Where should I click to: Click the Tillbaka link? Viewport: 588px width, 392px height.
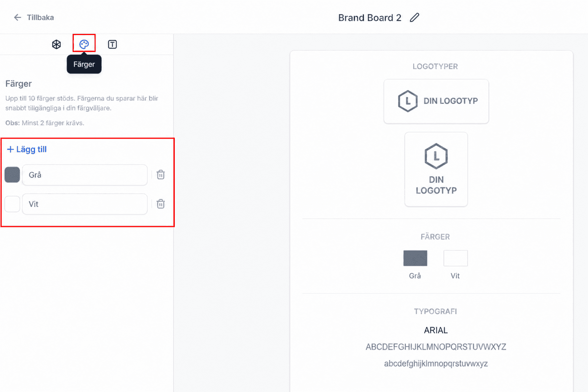click(x=40, y=18)
